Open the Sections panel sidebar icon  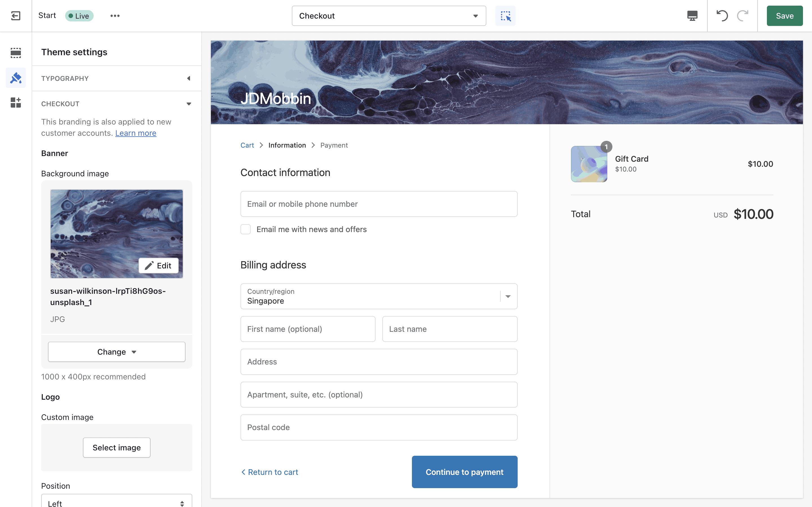[16, 53]
